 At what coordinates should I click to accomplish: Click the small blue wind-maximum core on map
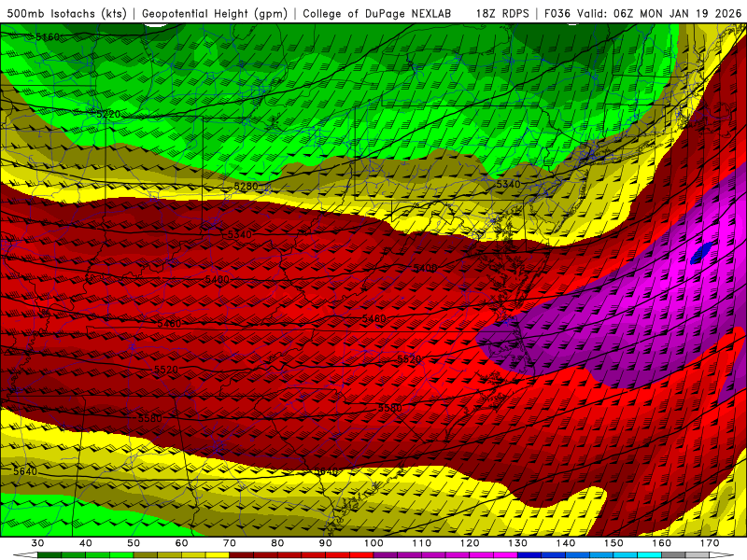(702, 252)
